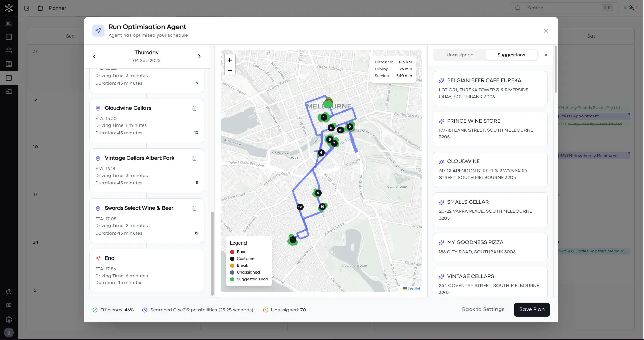
Task: Click map marker number 11
Action: coord(293,240)
